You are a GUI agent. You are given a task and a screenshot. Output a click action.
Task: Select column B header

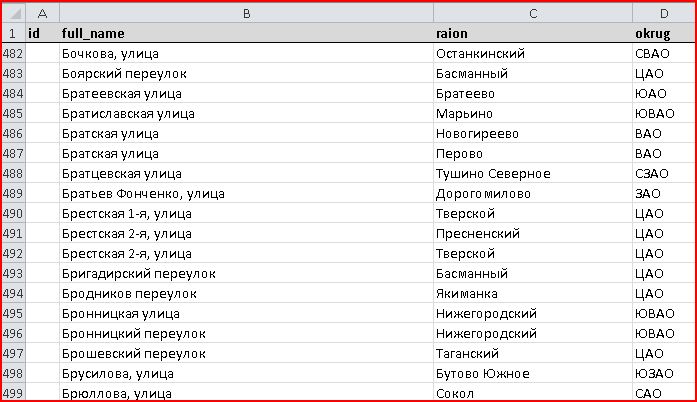click(x=246, y=13)
